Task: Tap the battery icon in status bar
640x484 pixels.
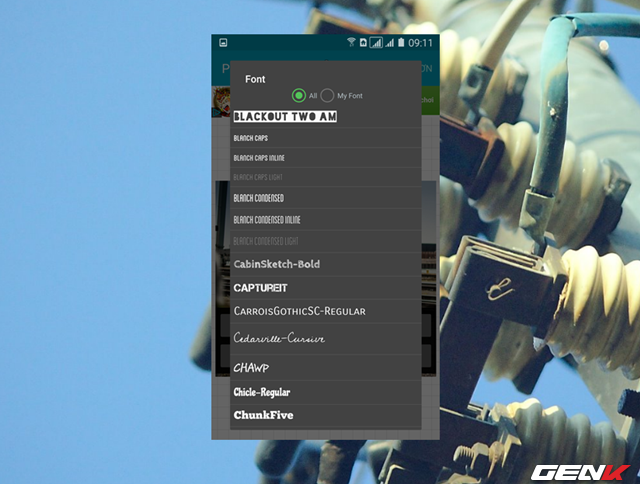Action: tap(401, 43)
